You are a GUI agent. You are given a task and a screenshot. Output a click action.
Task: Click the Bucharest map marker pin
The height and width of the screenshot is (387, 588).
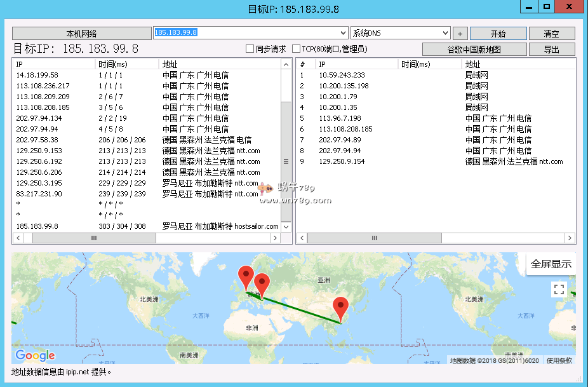[261, 283]
